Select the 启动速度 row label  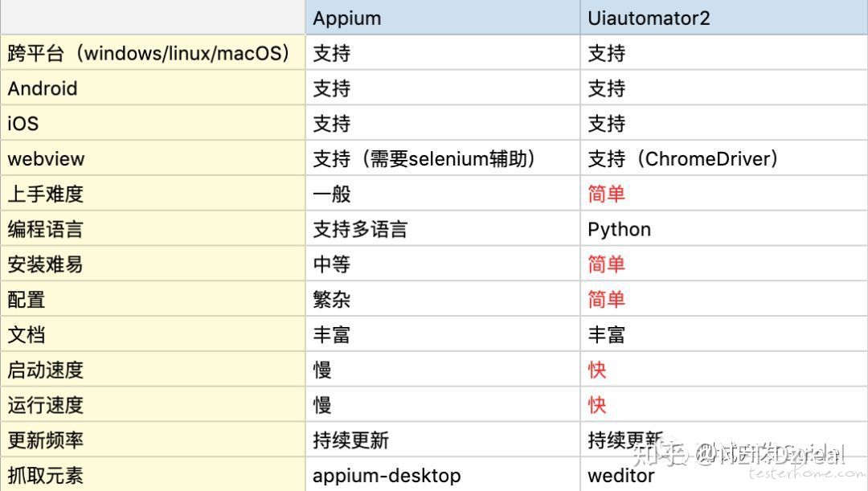45,370
